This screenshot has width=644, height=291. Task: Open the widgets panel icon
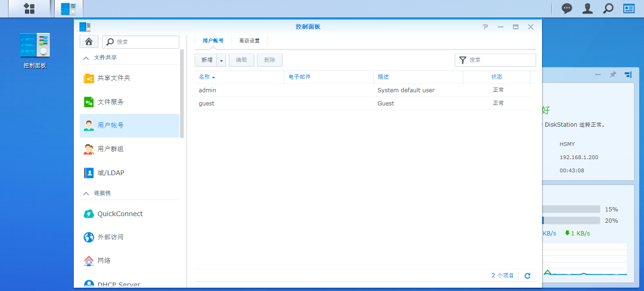(x=629, y=8)
